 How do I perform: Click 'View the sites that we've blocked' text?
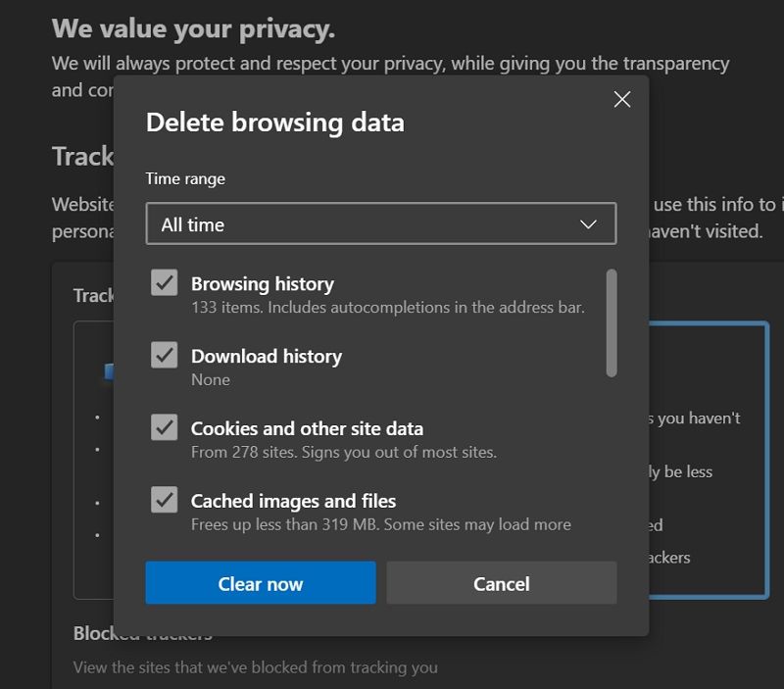pos(256,667)
